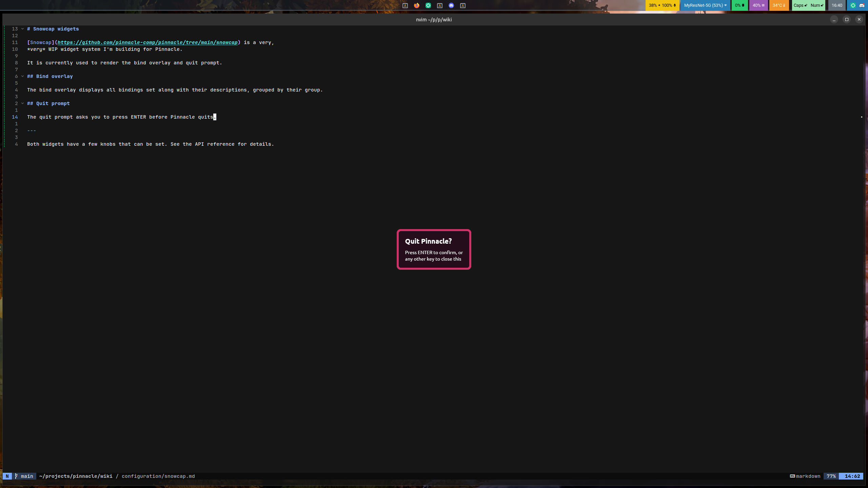This screenshot has width=868, height=488.
Task: Click the 16:40 clock
Action: 837,5
